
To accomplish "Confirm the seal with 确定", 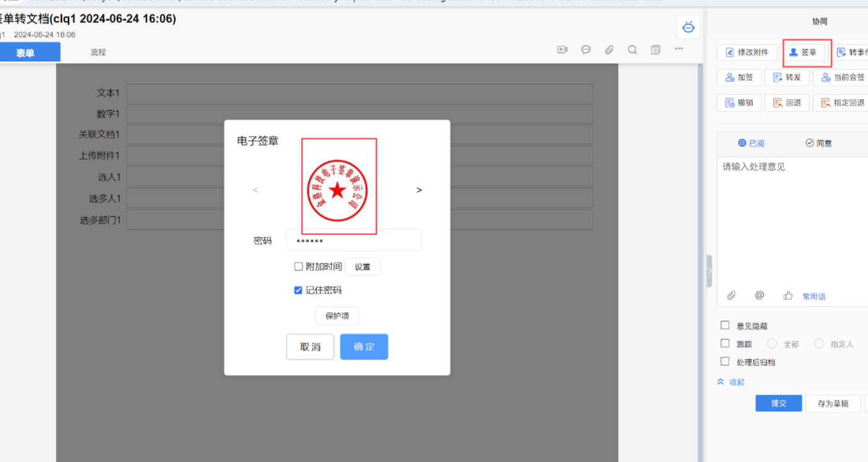I will (x=364, y=347).
